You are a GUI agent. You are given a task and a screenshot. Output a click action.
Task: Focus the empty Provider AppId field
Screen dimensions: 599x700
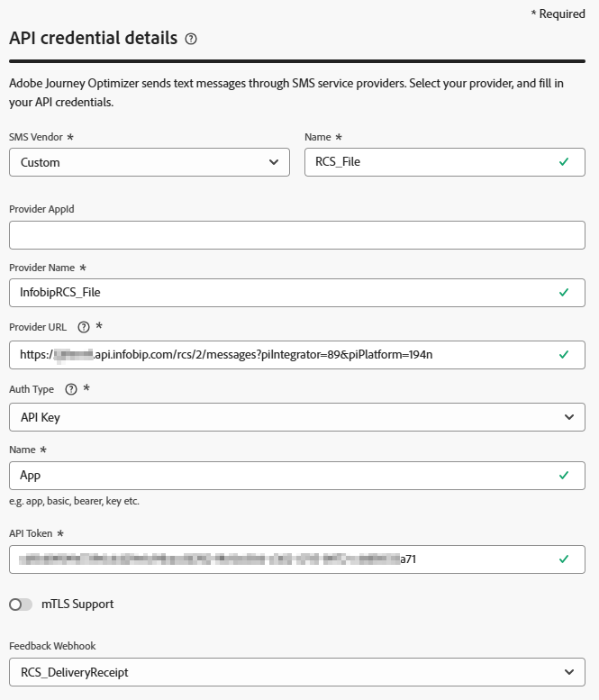coord(296,235)
